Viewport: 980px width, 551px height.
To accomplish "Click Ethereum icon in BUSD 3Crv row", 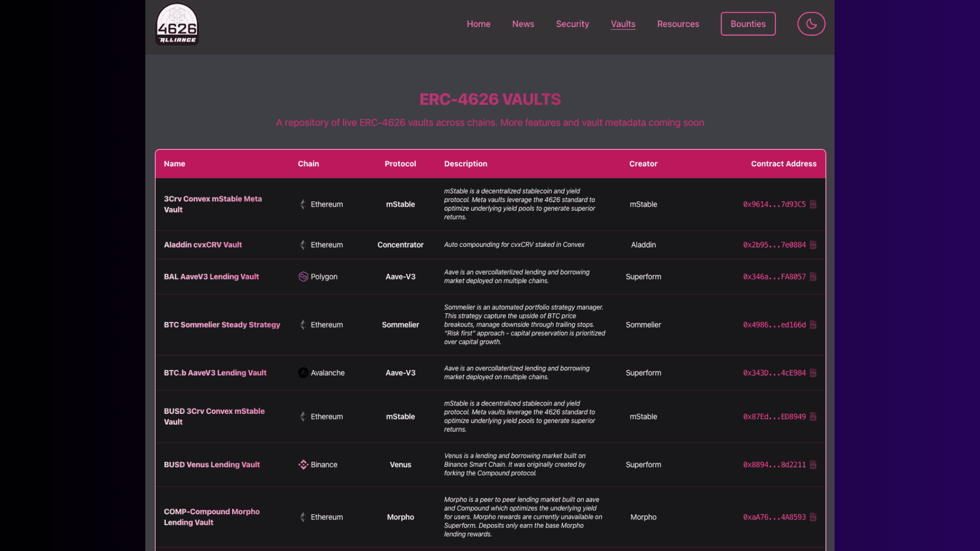I will [x=303, y=416].
